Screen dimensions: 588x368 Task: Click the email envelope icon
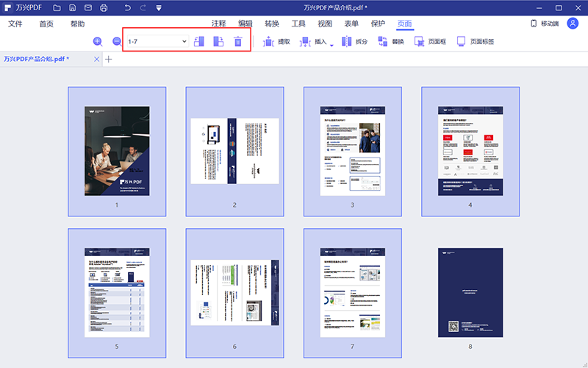(x=87, y=8)
